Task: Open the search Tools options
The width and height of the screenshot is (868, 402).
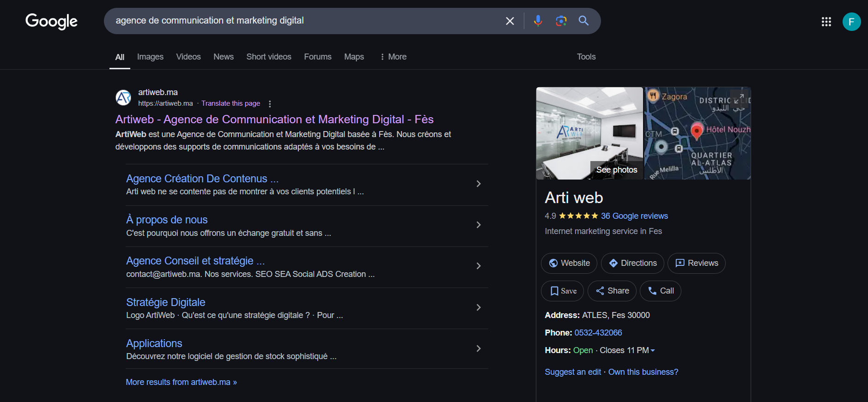Action: [586, 57]
